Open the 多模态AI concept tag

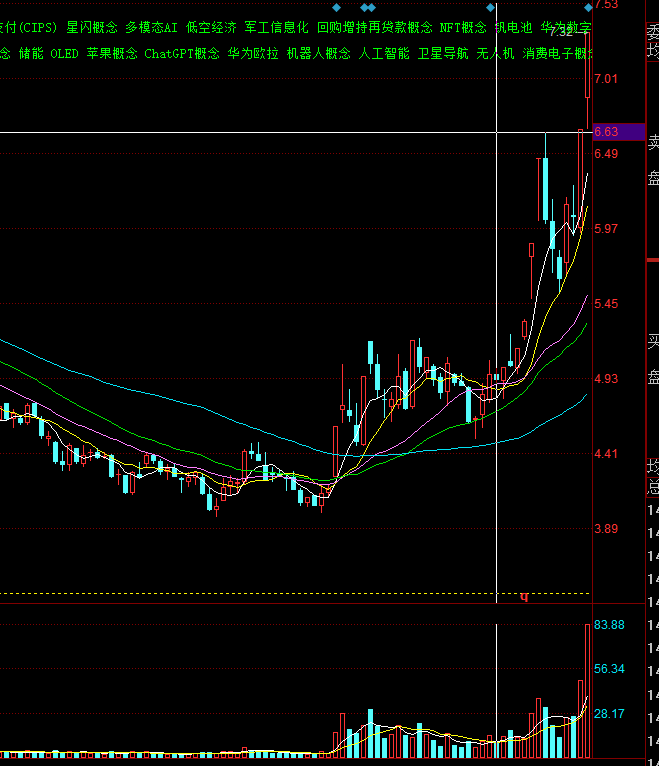(x=151, y=27)
